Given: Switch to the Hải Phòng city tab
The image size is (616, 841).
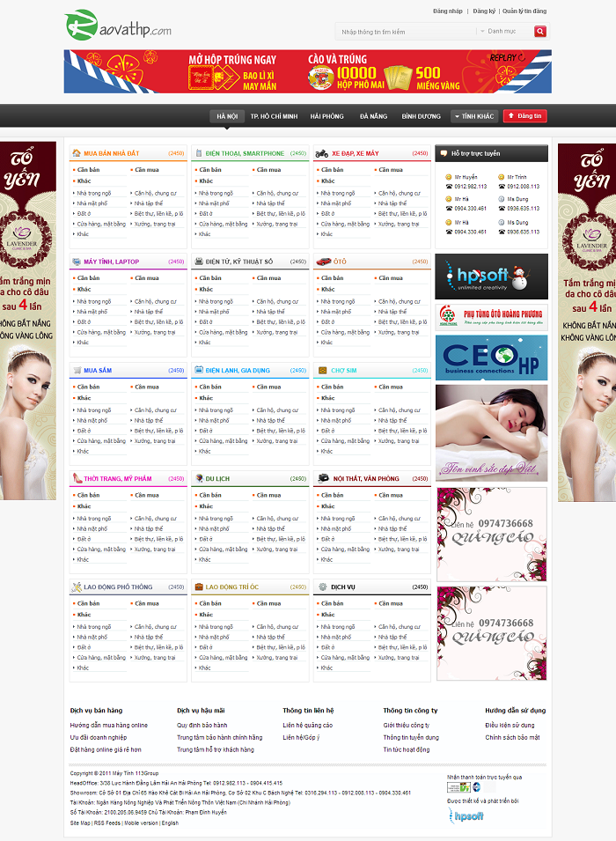Looking at the screenshot, I should tap(327, 116).
